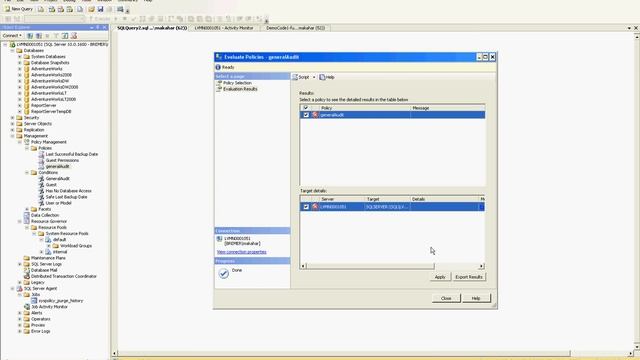Select the Last Successful Backup Date policy

pyautogui.click(x=71, y=154)
